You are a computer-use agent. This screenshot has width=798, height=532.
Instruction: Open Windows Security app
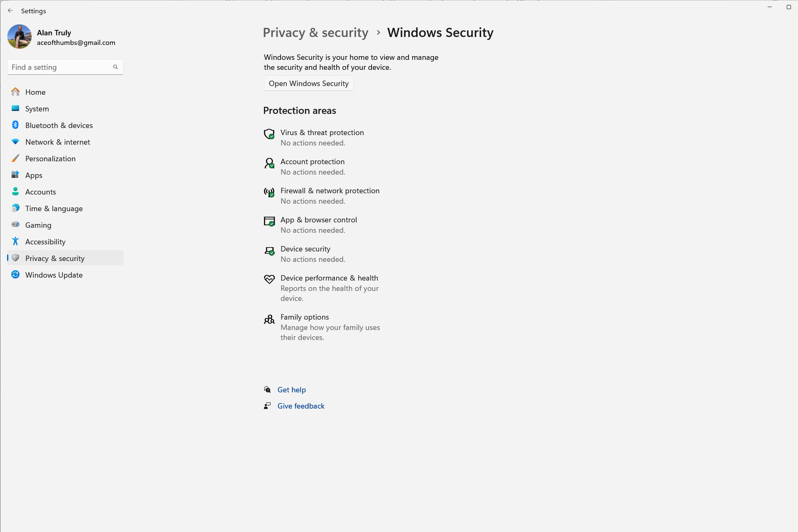coord(309,83)
